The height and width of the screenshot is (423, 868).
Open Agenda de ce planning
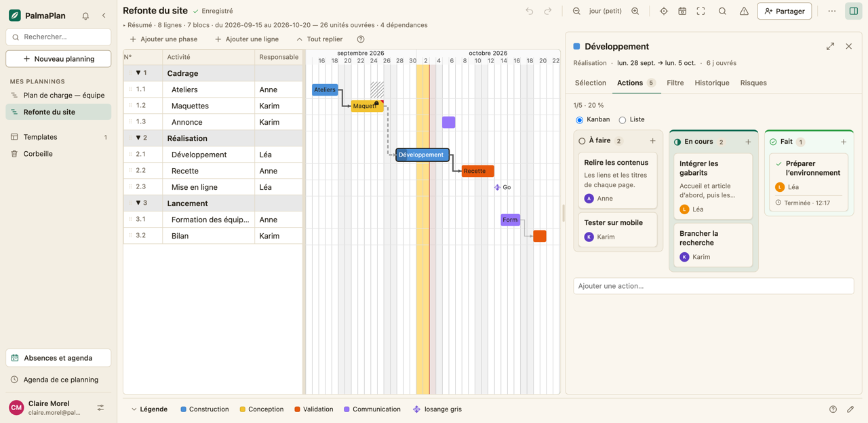click(58, 380)
